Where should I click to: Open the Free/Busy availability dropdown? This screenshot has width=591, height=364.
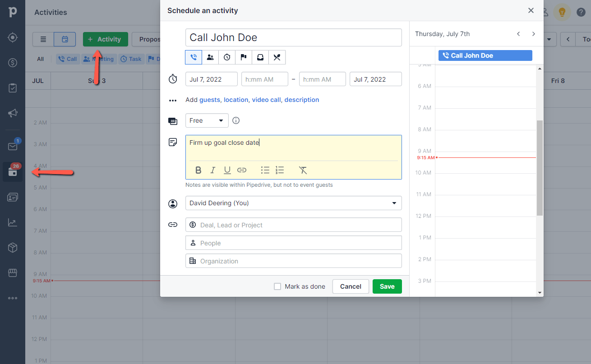207,120
